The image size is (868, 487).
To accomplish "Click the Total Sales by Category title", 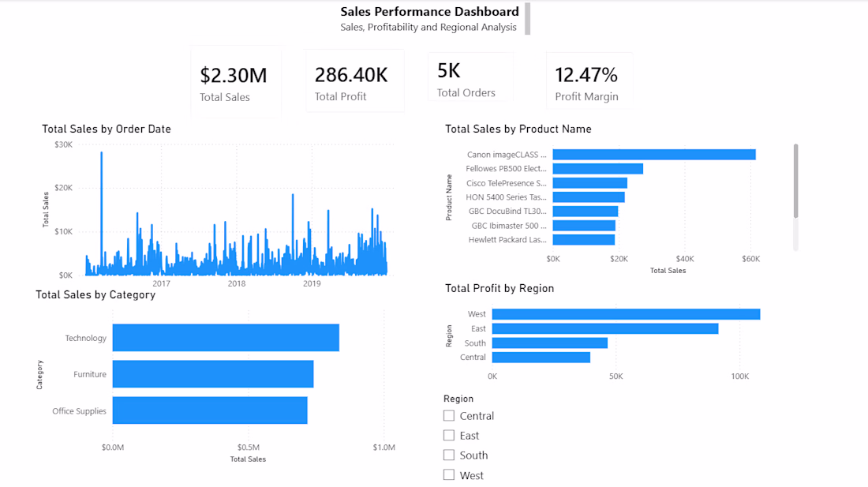I will tap(95, 295).
